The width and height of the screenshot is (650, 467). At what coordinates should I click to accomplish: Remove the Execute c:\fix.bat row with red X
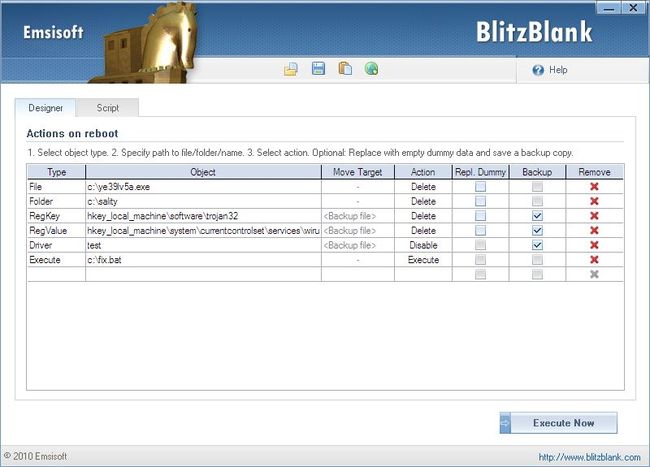(x=594, y=259)
